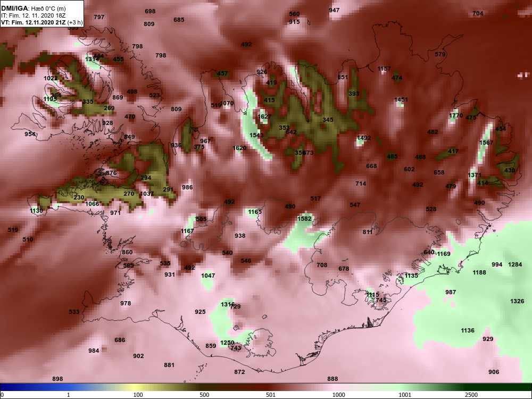Click the map value 860
The height and width of the screenshot is (399, 532).
pyautogui.click(x=127, y=252)
